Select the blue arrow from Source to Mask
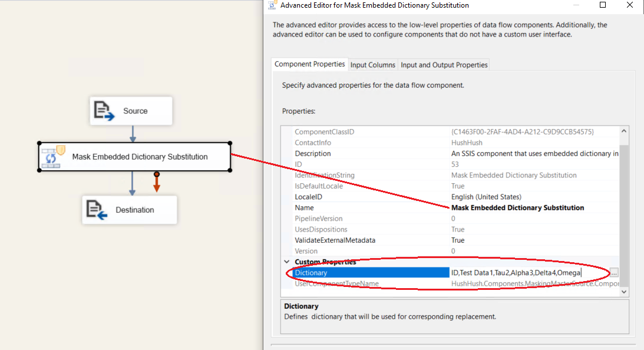Viewport: 644px width, 350px height. point(133,133)
